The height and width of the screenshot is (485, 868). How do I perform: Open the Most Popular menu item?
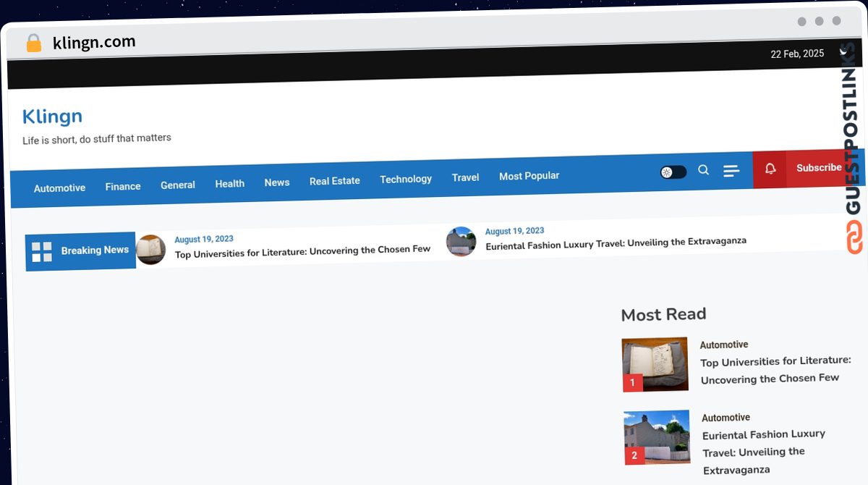(529, 176)
